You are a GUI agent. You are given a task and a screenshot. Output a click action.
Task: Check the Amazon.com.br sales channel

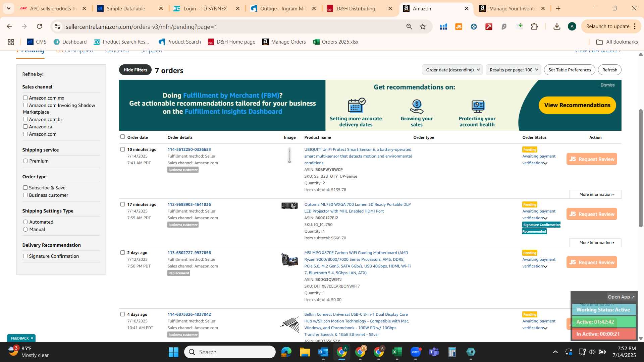(25, 119)
